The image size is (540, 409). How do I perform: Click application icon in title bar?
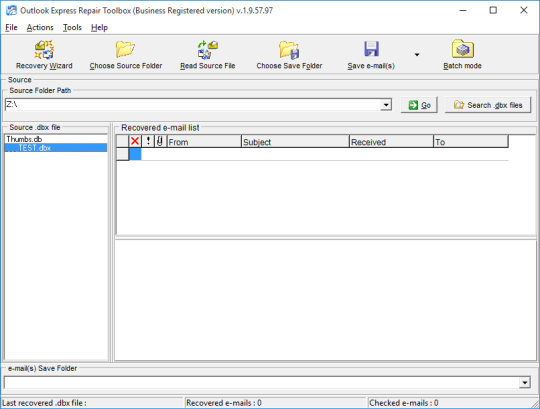[11, 10]
